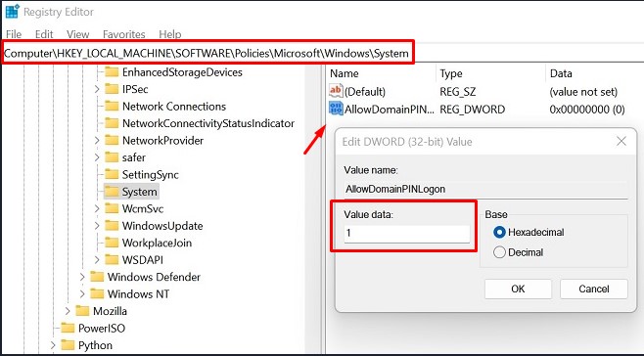Select the Windows Defender key label
Screen dimensions: 644x356
pos(154,277)
